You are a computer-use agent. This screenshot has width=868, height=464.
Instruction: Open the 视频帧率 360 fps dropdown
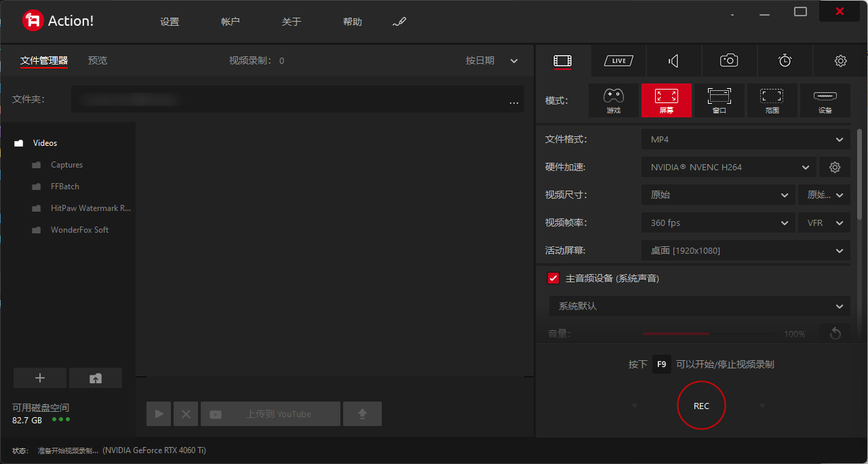click(718, 223)
